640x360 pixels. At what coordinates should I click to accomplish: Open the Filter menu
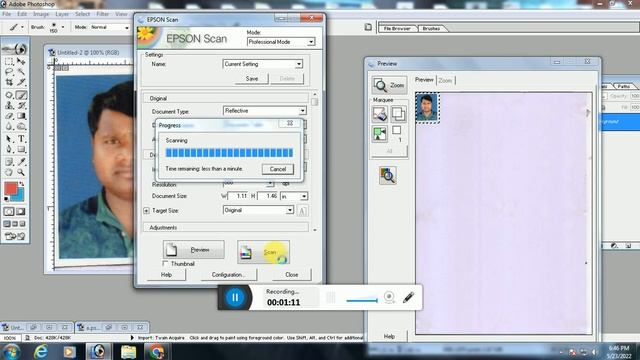click(x=102, y=14)
